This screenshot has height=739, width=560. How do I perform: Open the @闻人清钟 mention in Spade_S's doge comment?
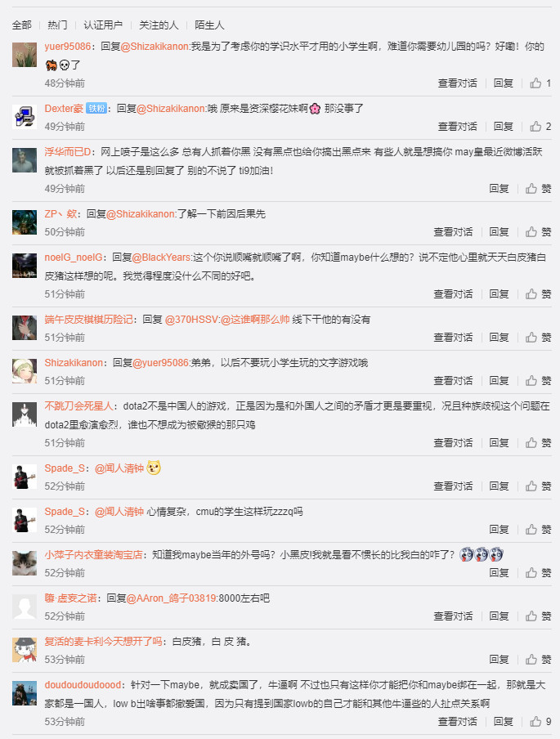(x=119, y=468)
